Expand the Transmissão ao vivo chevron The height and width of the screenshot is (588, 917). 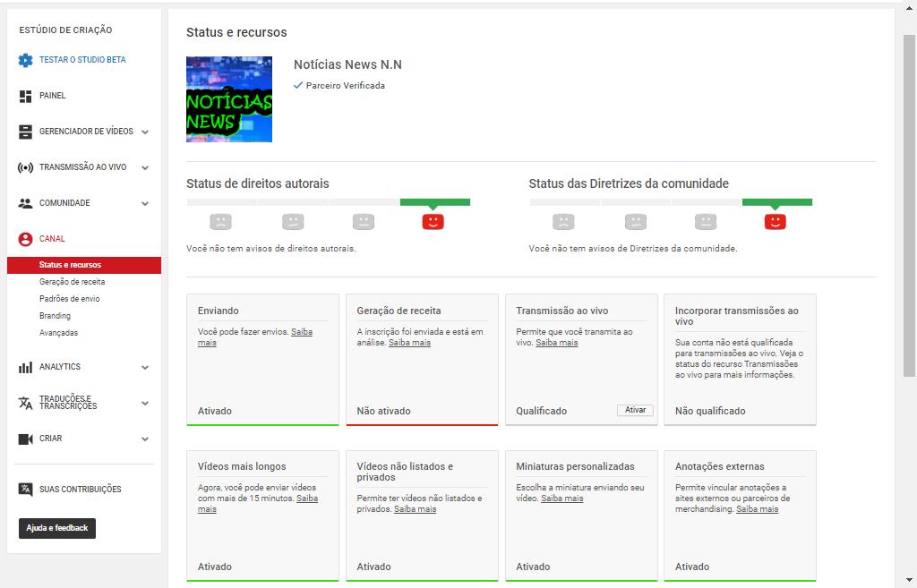(145, 167)
